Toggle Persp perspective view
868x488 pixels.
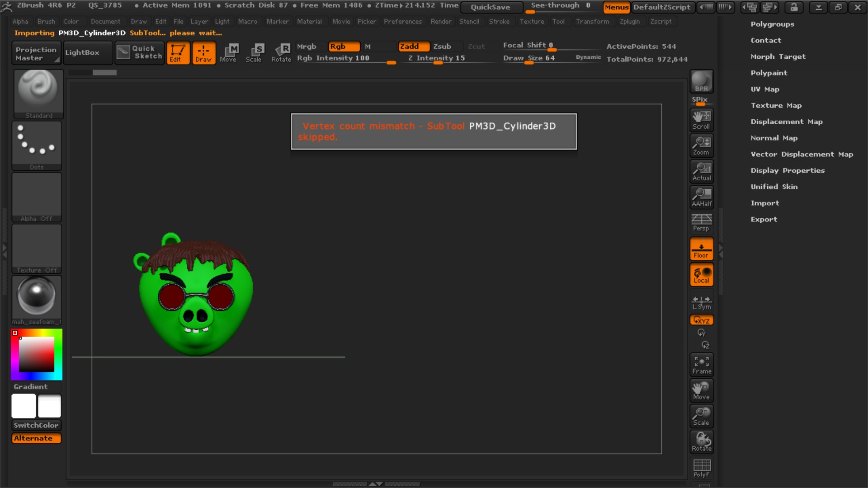701,221
